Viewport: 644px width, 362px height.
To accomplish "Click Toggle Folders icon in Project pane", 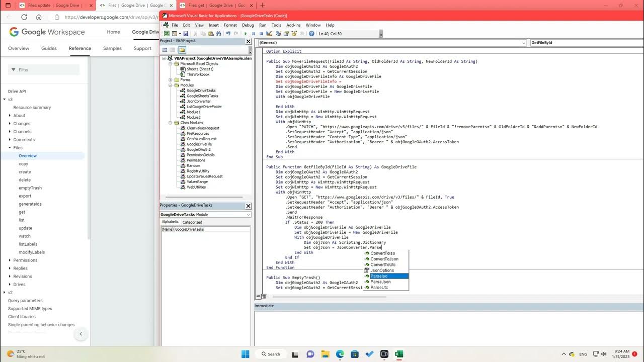I will 182,50.
